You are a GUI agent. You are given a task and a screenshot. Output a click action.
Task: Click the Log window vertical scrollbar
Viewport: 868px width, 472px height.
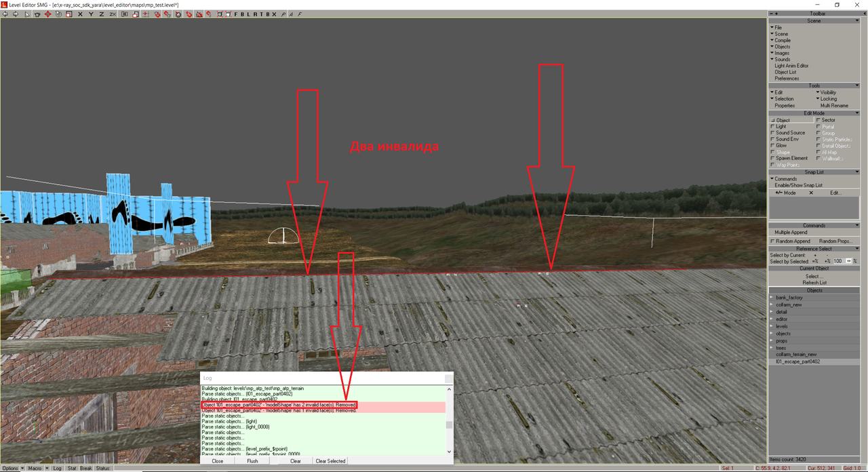(x=449, y=421)
